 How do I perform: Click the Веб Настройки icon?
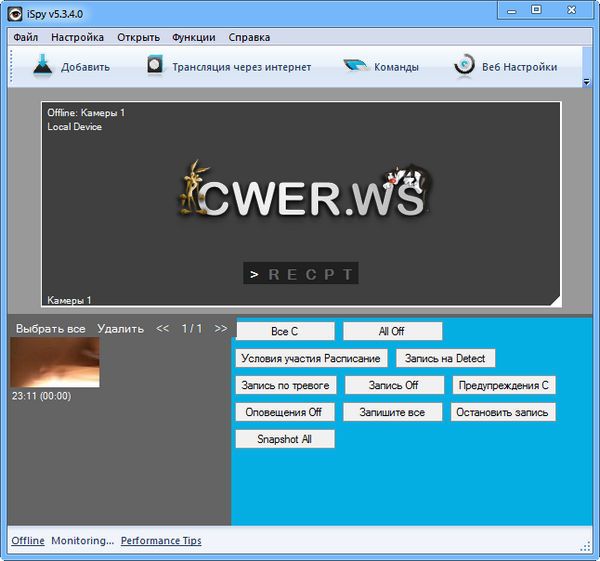point(464,66)
